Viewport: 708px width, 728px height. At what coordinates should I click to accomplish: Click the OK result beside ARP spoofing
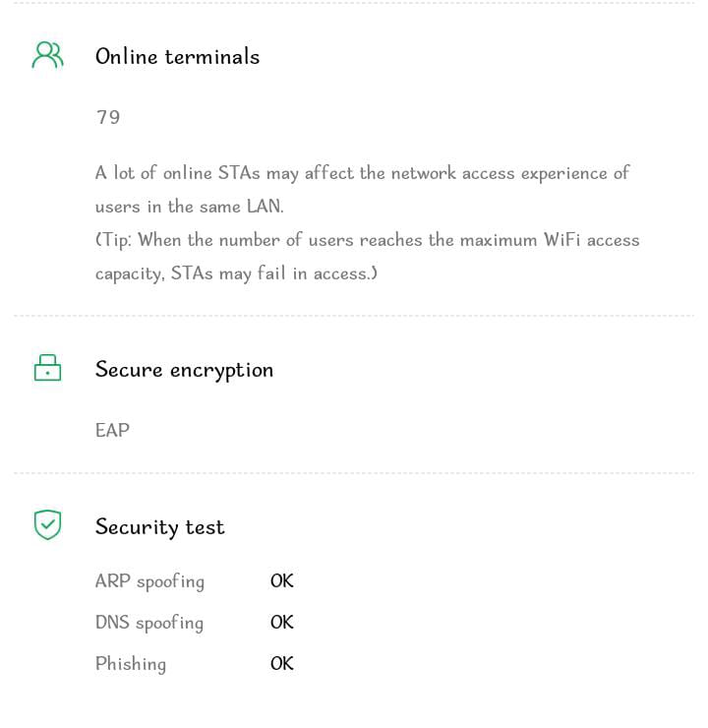282,581
